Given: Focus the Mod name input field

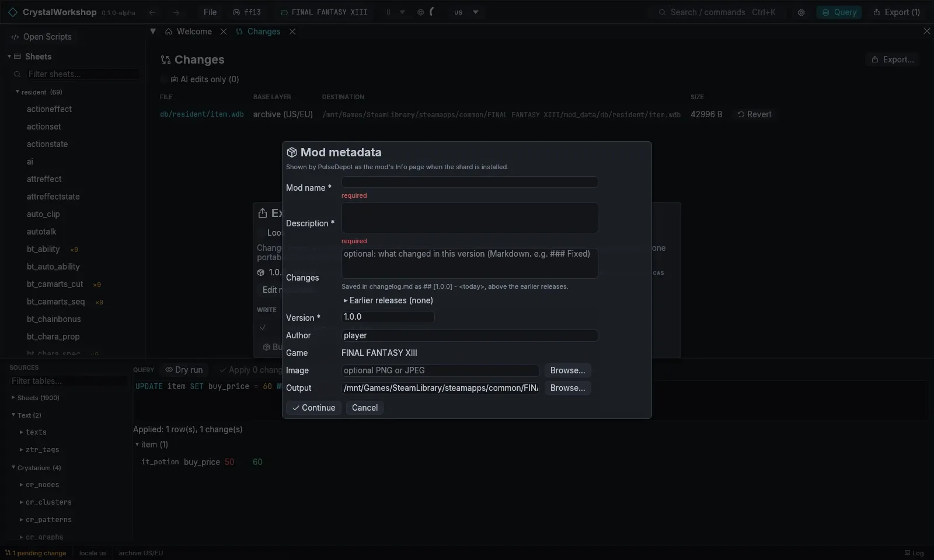Looking at the screenshot, I should [469, 182].
